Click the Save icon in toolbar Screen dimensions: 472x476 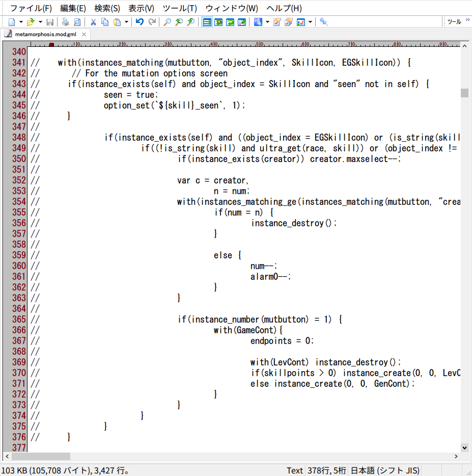coord(50,22)
